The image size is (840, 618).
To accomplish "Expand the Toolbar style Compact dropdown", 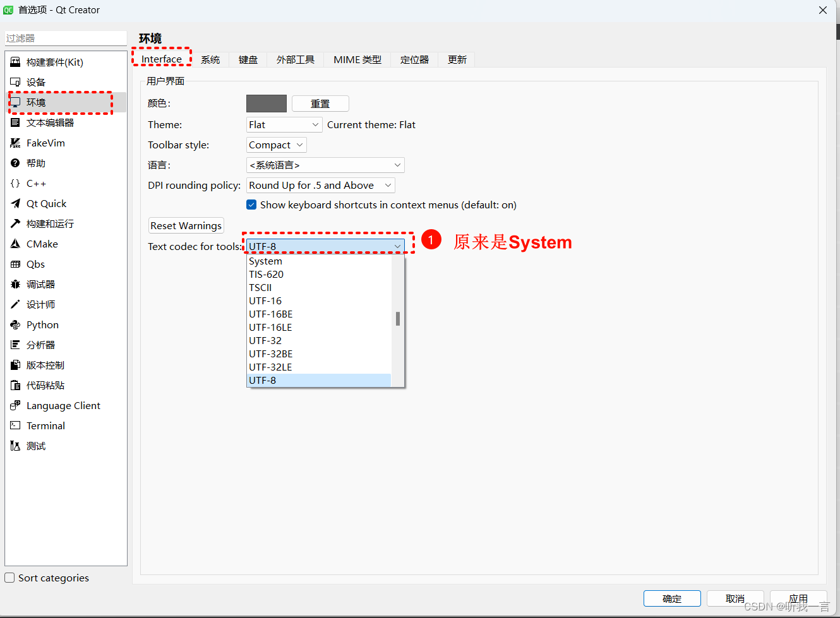I will pos(276,145).
